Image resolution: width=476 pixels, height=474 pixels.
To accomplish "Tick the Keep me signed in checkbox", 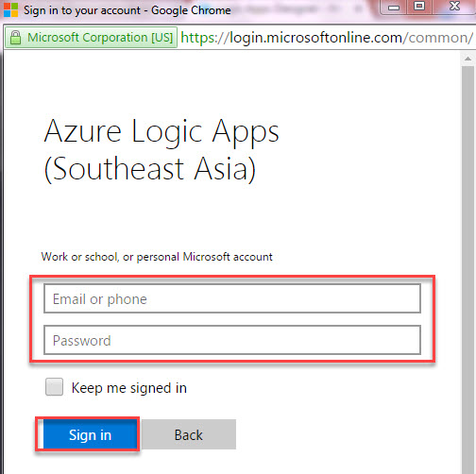I will click(54, 387).
